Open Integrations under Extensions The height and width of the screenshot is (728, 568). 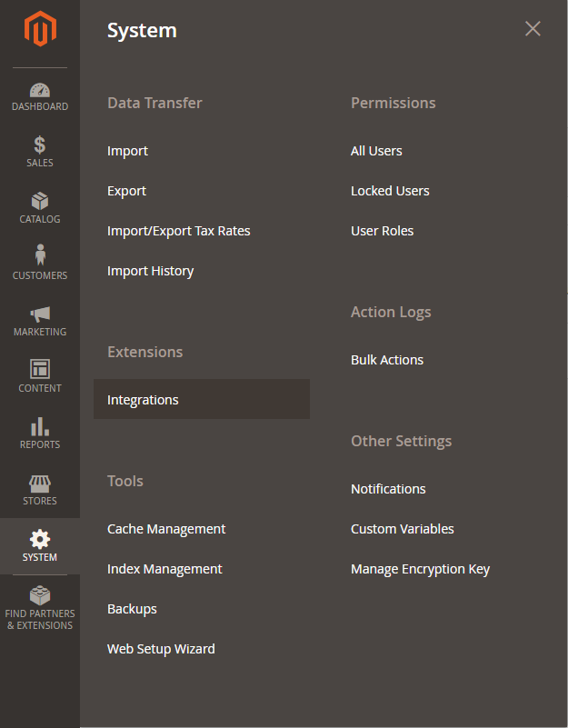[143, 400]
